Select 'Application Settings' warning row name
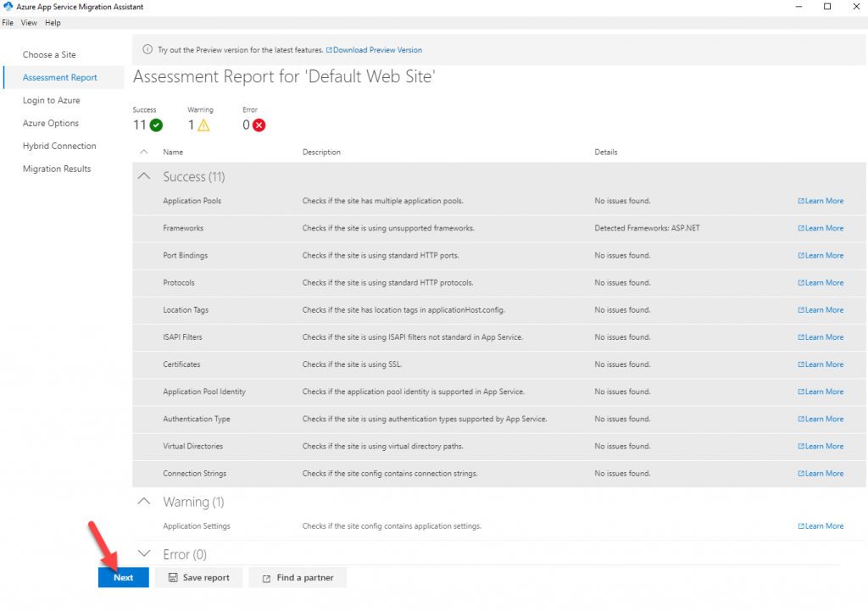The width and height of the screenshot is (868, 611). [196, 525]
